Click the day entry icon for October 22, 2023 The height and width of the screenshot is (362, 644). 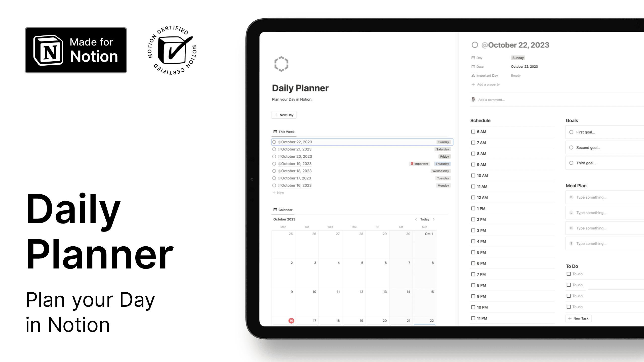click(274, 142)
